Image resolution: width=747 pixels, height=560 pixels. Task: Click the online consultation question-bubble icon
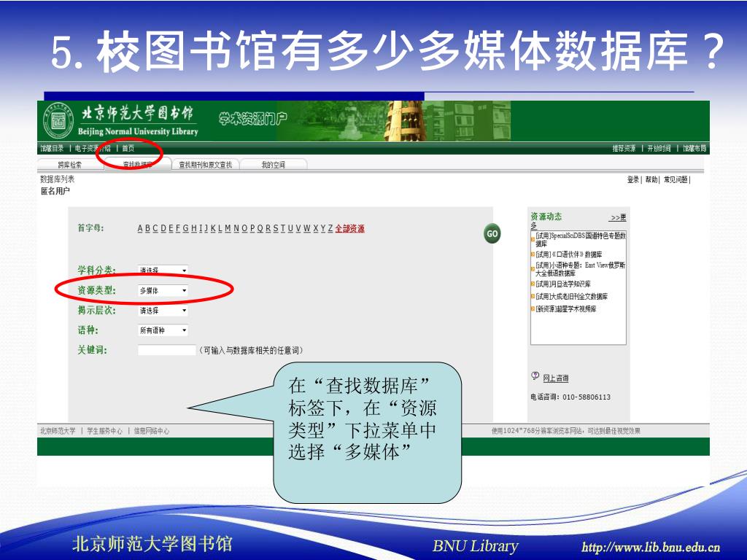tap(535, 376)
